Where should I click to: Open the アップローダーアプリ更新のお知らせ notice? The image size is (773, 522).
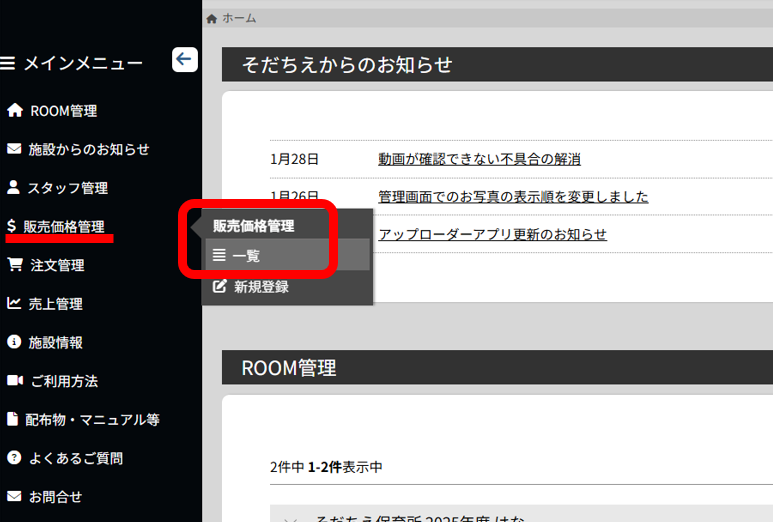(x=492, y=234)
